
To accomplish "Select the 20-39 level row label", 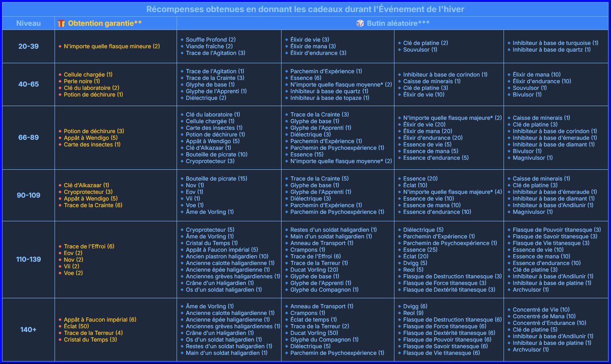I will [28, 46].
